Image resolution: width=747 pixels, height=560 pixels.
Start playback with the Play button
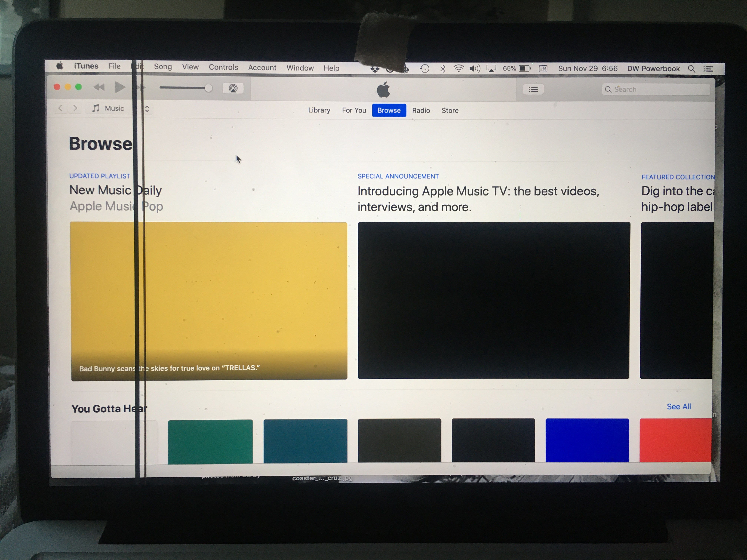click(x=120, y=87)
